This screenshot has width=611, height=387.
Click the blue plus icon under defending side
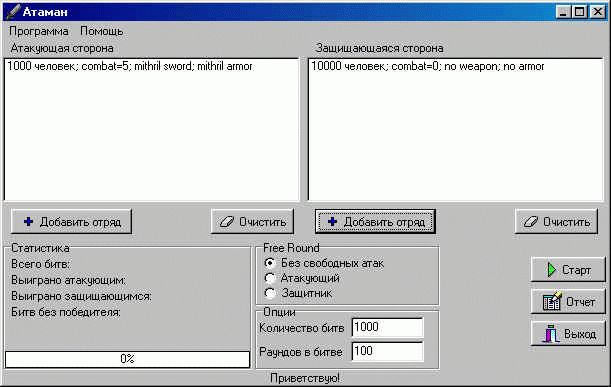coord(332,222)
